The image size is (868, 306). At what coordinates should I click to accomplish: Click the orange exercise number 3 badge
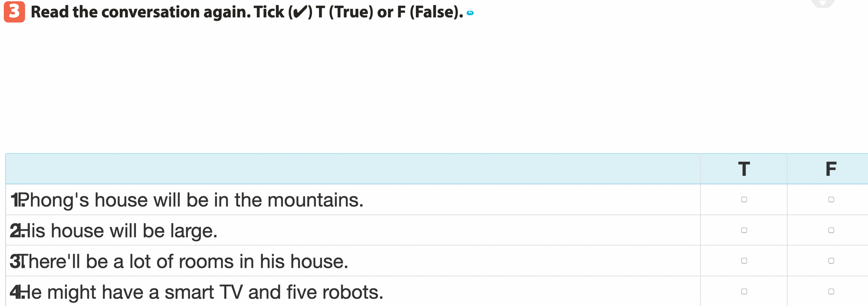(x=14, y=12)
